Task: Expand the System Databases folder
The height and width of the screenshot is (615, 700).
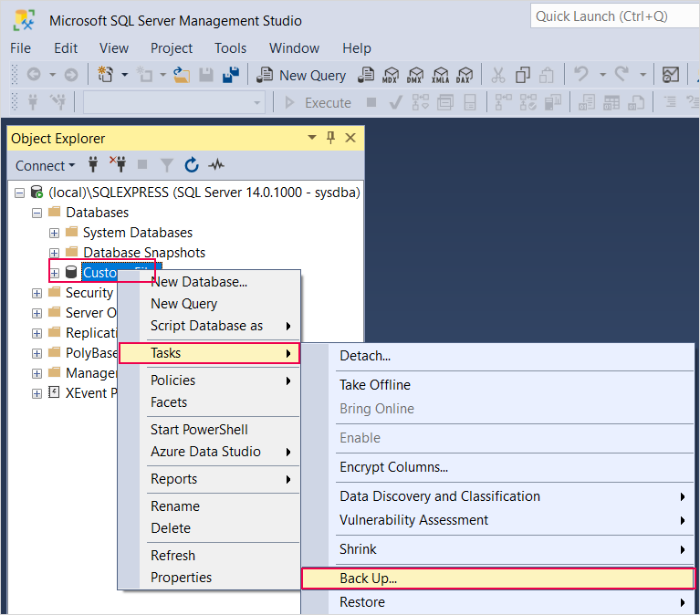Action: [x=54, y=233]
